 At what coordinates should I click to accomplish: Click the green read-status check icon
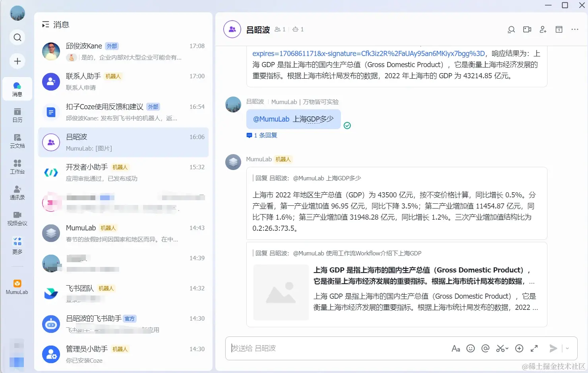click(x=347, y=126)
